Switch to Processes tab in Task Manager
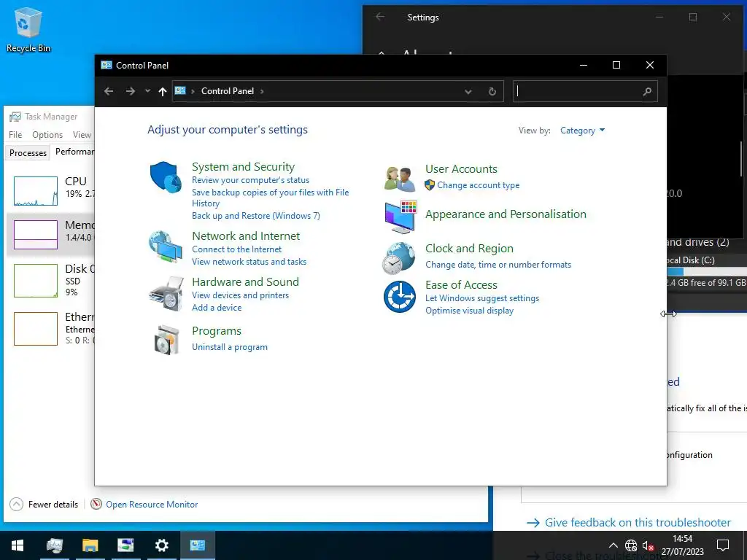The image size is (747, 560). pos(28,152)
